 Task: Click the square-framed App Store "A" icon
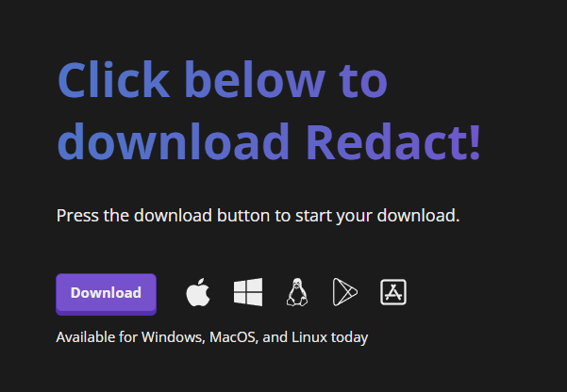click(393, 292)
